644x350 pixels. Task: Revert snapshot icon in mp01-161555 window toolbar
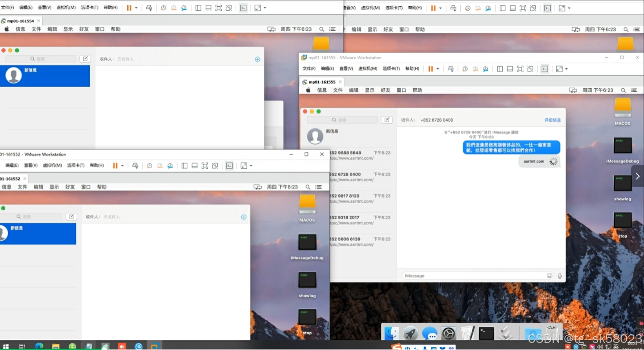475,69
